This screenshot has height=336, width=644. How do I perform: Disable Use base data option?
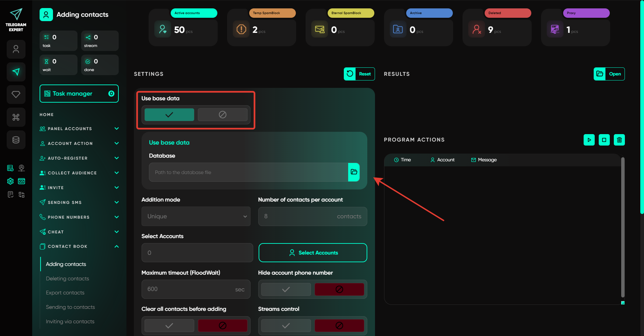click(x=222, y=115)
